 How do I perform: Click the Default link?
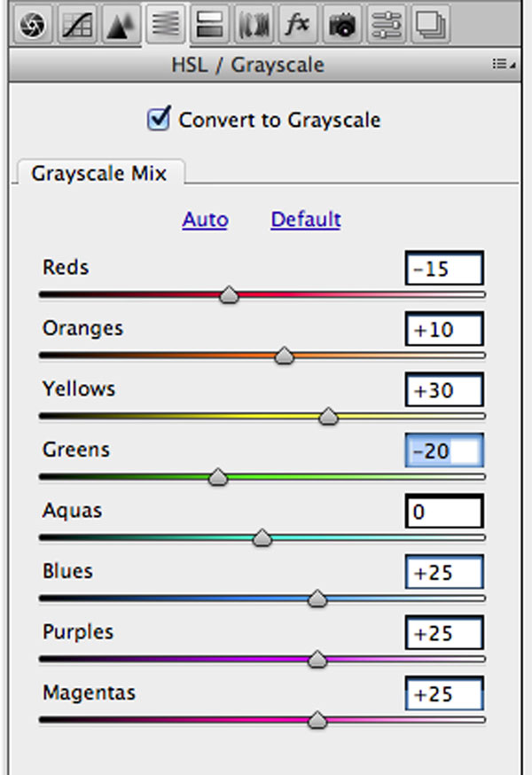pos(306,220)
